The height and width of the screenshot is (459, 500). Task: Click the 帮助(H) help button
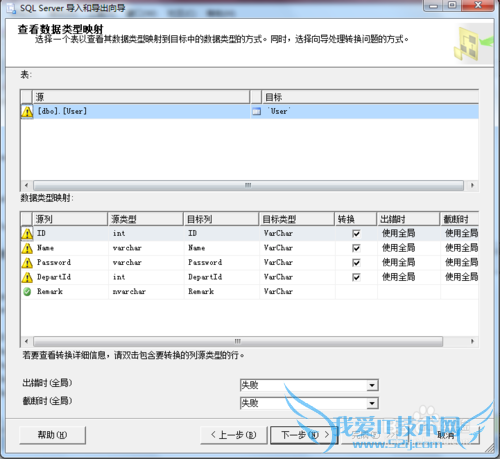tap(52, 435)
